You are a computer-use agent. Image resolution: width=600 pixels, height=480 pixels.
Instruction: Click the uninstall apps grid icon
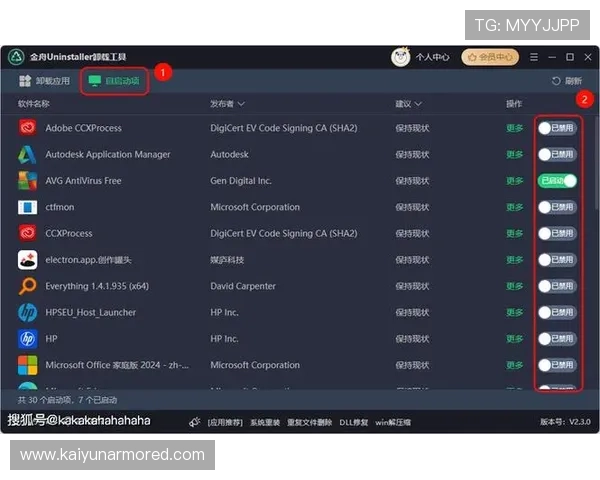click(25, 81)
